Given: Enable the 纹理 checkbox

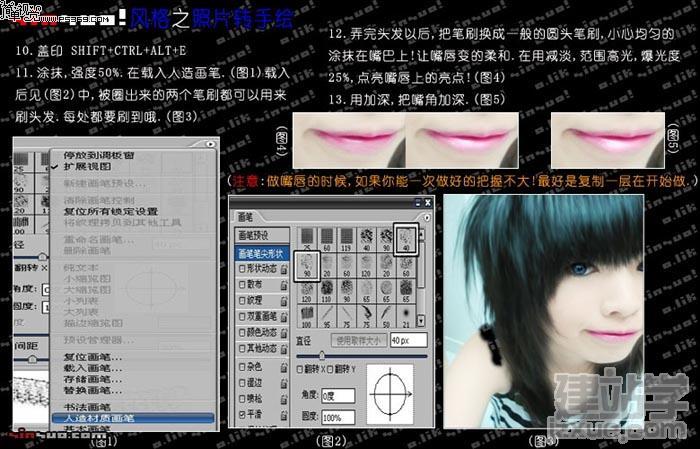Looking at the screenshot, I should (x=242, y=301).
